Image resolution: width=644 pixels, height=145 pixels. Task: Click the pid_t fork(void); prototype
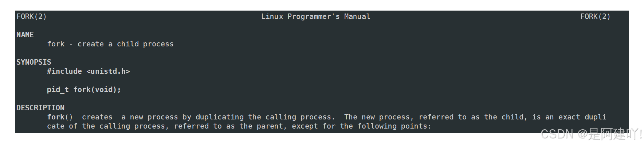click(84, 89)
